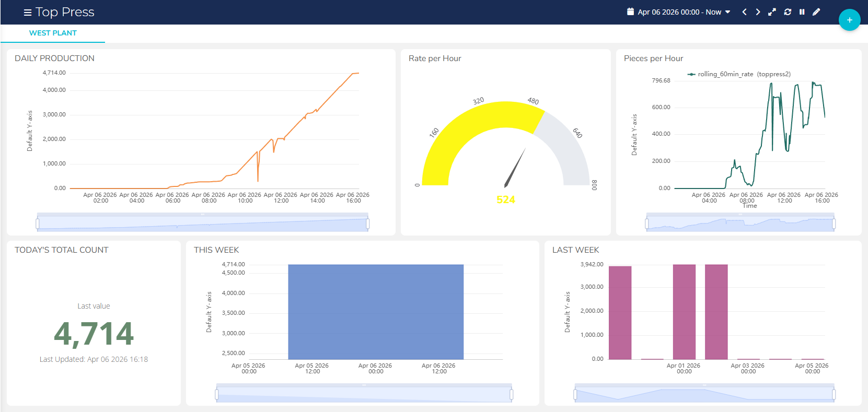This screenshot has height=412, width=868.
Task: Enter fullscreen dashboard mode
Action: [x=772, y=12]
